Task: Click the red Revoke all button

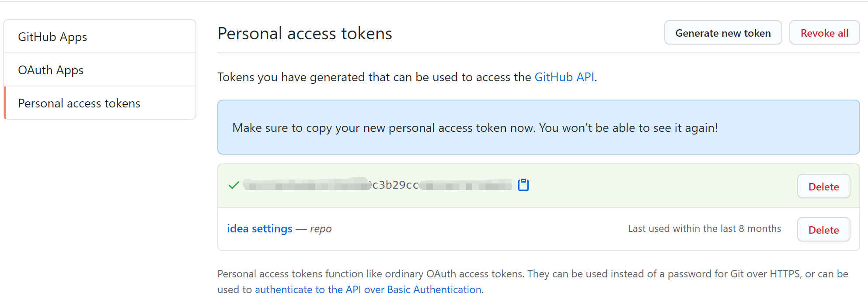Action: tap(824, 33)
